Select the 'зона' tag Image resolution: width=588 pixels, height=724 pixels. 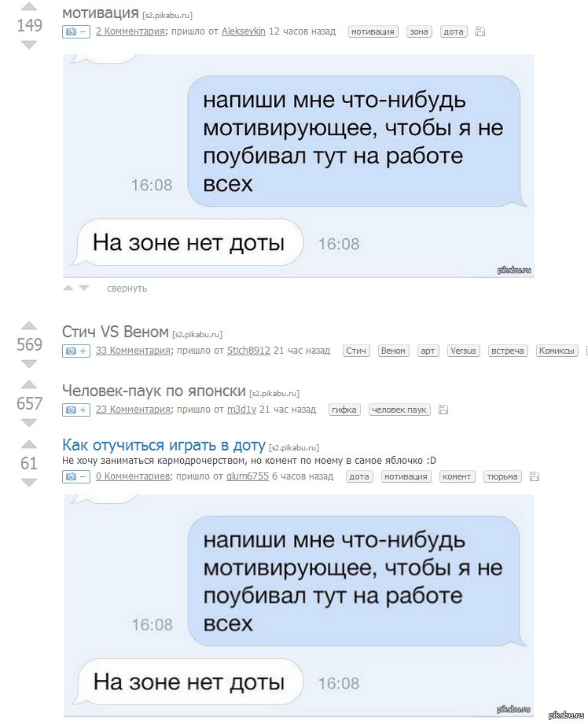[419, 32]
